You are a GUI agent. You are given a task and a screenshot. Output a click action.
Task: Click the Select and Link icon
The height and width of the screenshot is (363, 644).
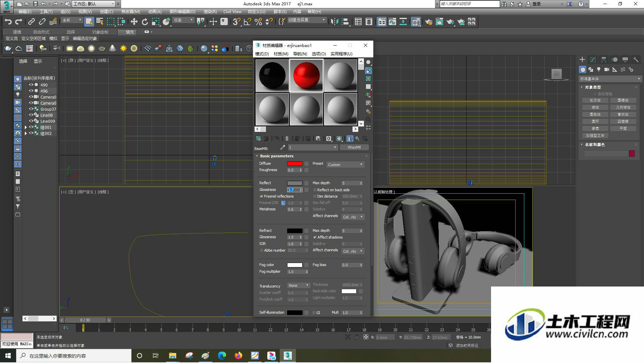pyautogui.click(x=31, y=22)
